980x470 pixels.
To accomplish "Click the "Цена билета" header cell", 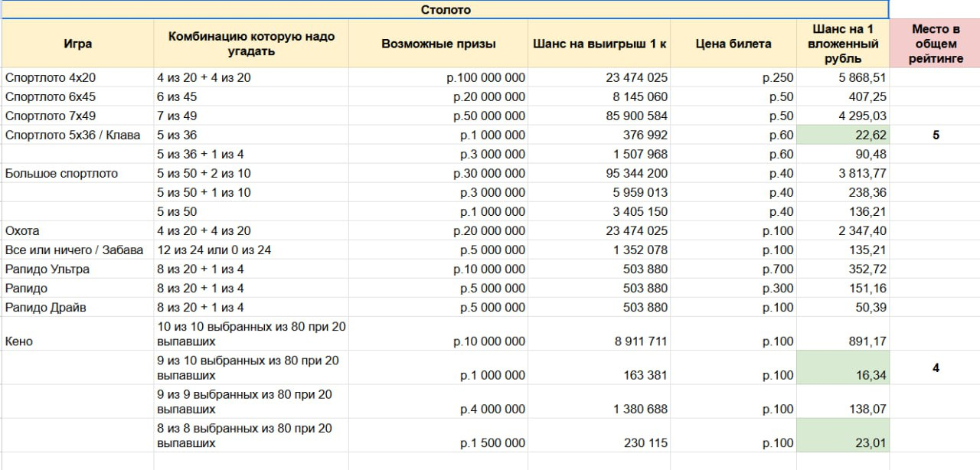I will coord(733,44).
